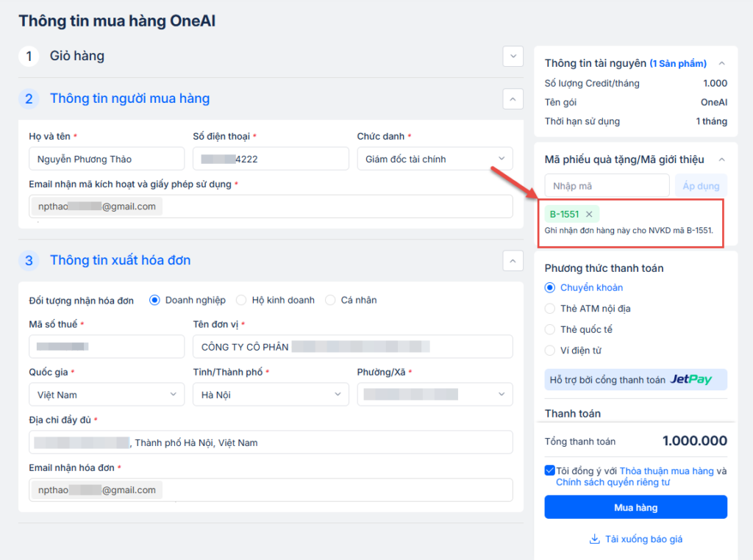Image resolution: width=753 pixels, height=560 pixels.
Task: Open the Thỏa thuận mua hàng link
Action: pyautogui.click(x=666, y=471)
